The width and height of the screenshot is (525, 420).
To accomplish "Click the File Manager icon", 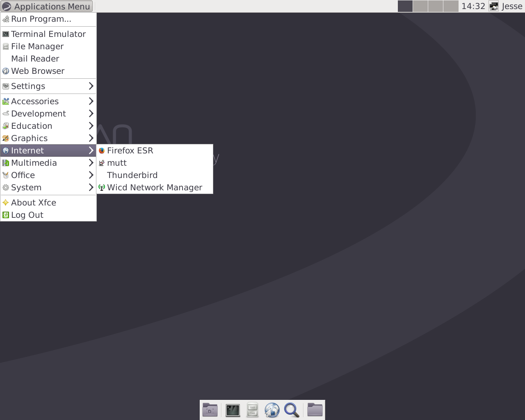I will [6, 46].
